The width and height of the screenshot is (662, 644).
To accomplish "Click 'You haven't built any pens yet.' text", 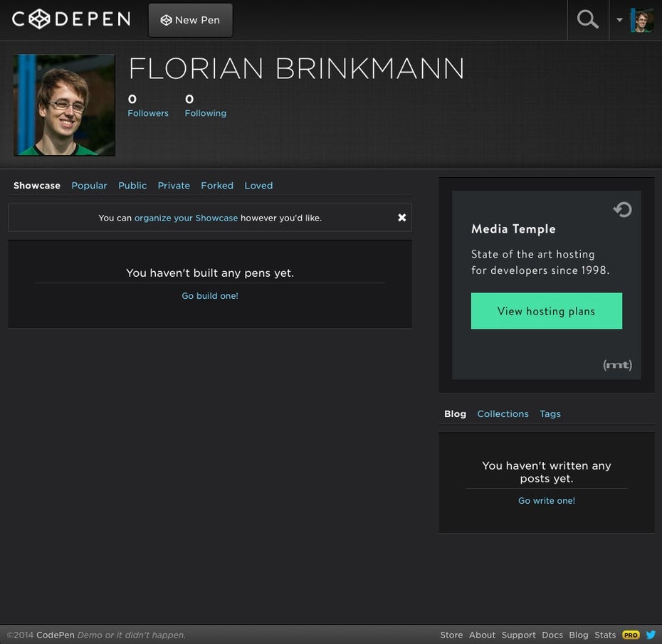I will pyautogui.click(x=210, y=273).
